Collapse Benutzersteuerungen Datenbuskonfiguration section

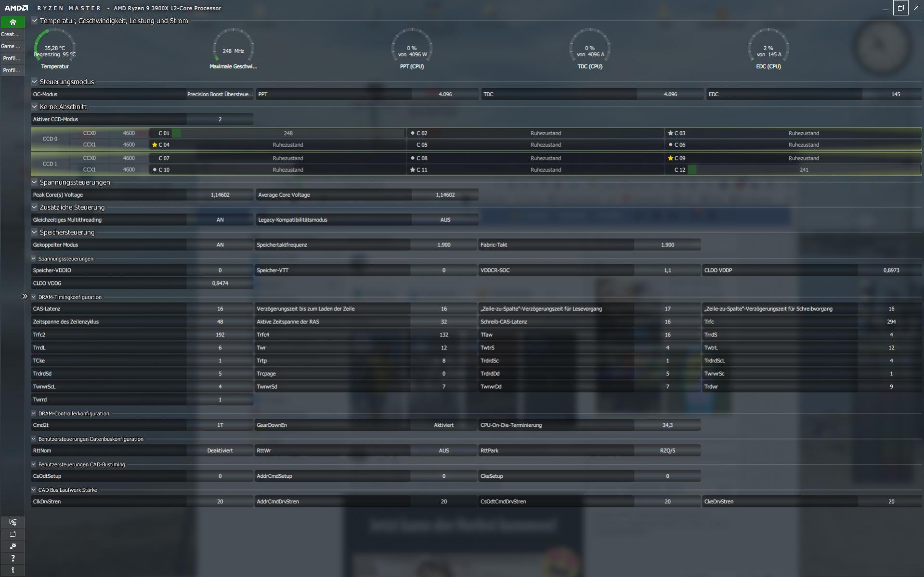pos(34,439)
